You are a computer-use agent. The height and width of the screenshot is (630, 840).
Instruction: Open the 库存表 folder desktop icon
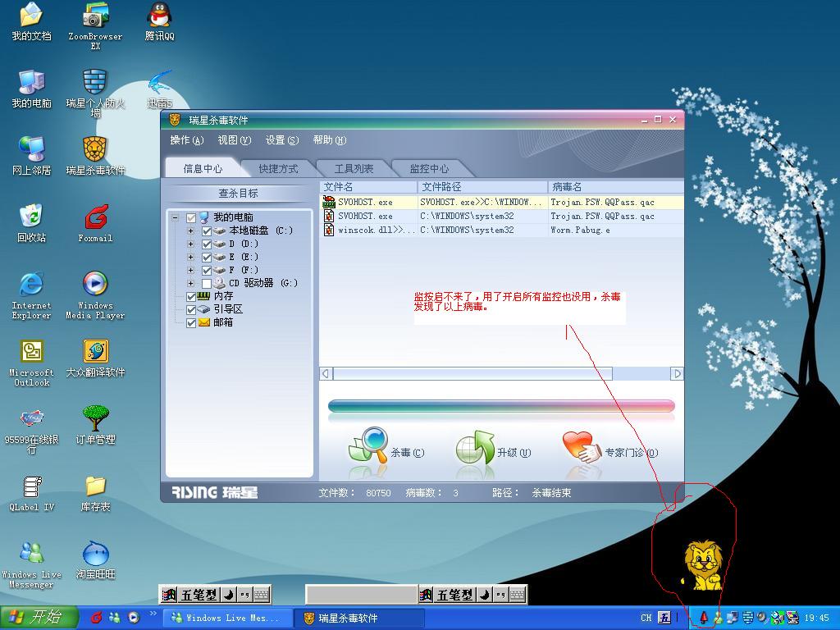click(x=95, y=493)
